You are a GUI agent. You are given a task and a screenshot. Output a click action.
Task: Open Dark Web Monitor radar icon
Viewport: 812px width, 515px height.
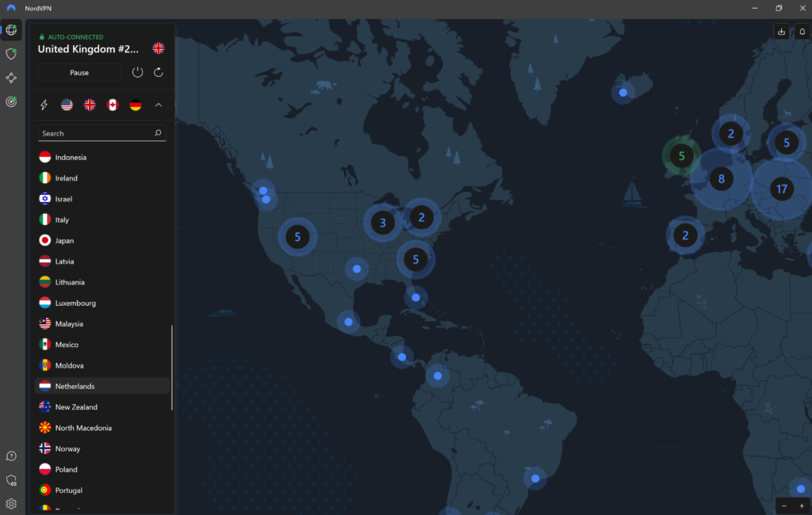pyautogui.click(x=11, y=101)
